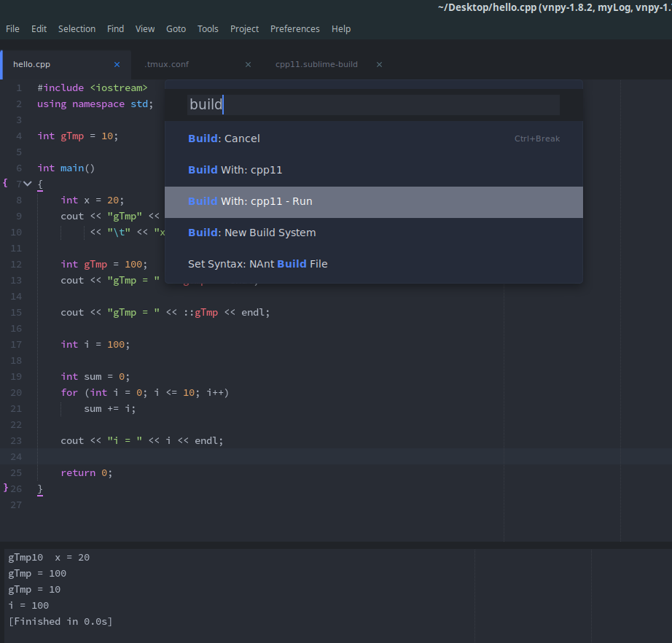Screen dimensions: 672x643
Task: Click the 'cout << "i = "' line
Action: [x=142, y=440]
